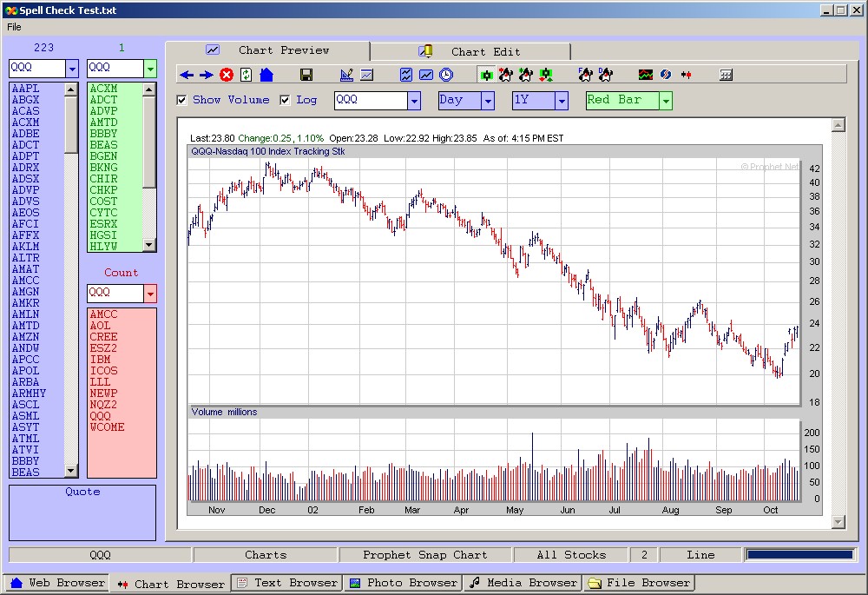Click the Chart Browser bottom tab
The height and width of the screenshot is (595, 868).
pos(170,584)
